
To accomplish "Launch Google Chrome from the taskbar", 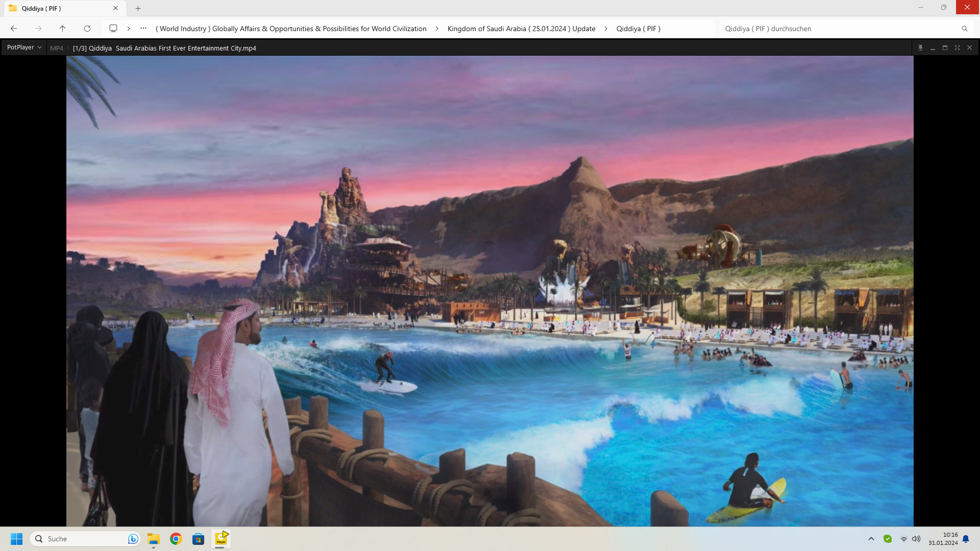I will pyautogui.click(x=176, y=539).
